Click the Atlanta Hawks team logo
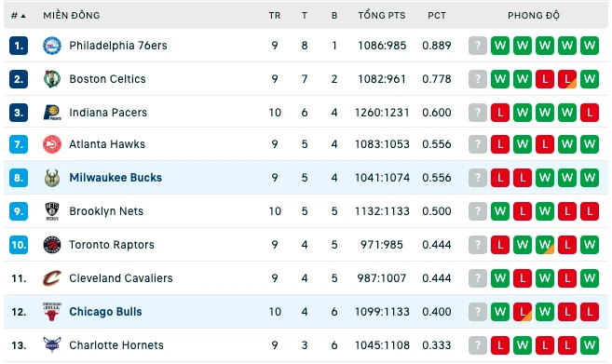 pos(52,144)
